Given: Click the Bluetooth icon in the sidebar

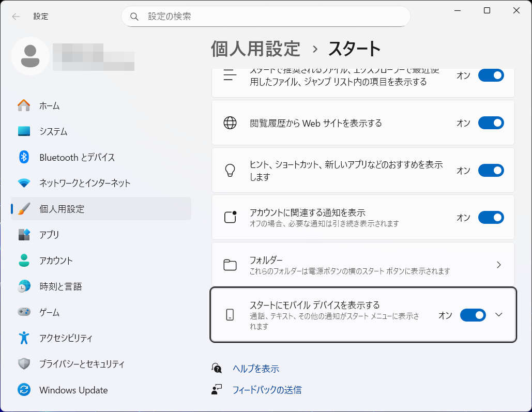Looking at the screenshot, I should tap(24, 157).
